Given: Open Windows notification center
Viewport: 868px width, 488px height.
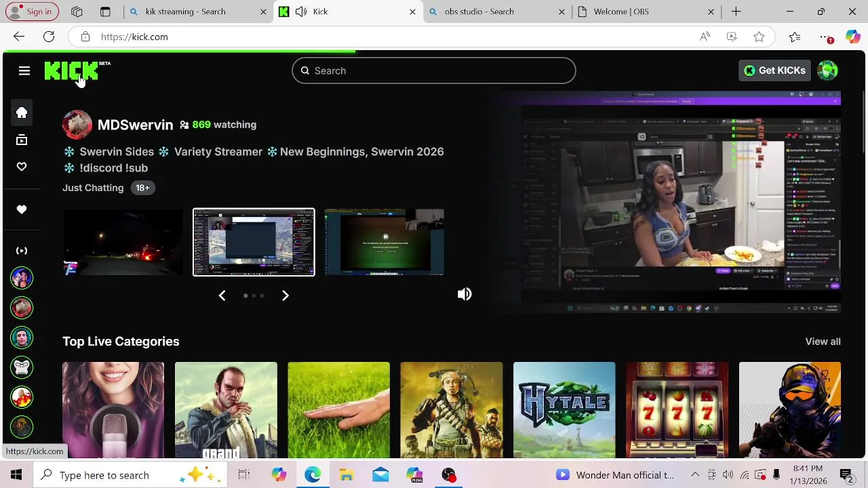Looking at the screenshot, I should [x=846, y=475].
